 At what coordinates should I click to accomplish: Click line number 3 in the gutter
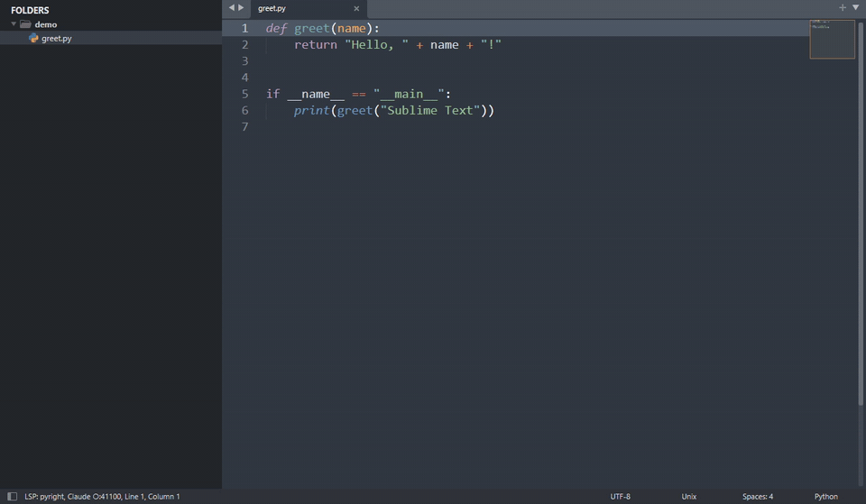[244, 60]
